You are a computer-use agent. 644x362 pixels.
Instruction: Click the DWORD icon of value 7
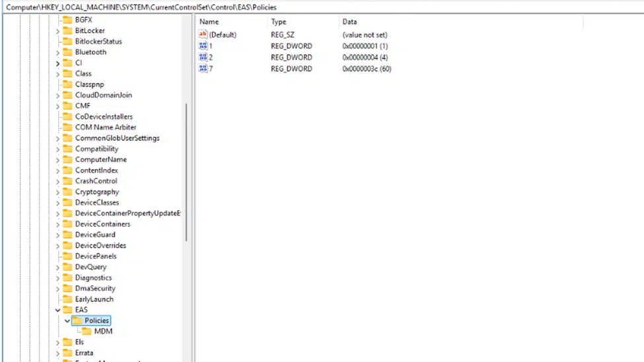click(x=203, y=69)
